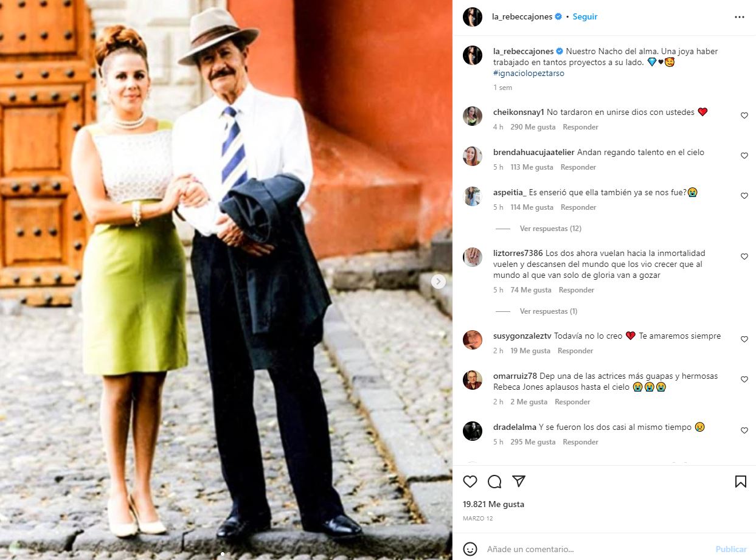This screenshot has width=756, height=560.
Task: Like cheikonsnay1's comment
Action: tap(744, 116)
